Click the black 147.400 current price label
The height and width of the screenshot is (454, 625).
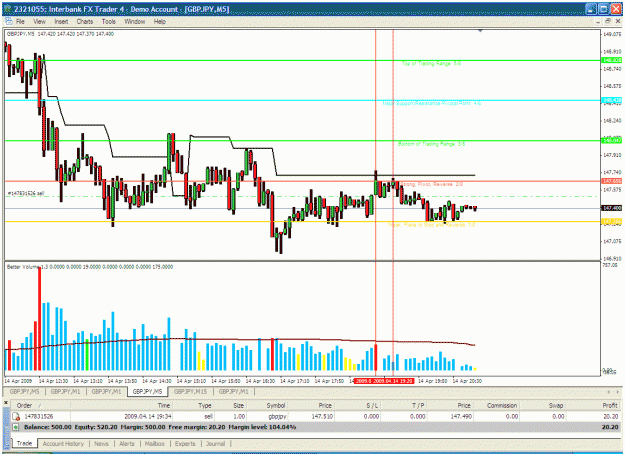[x=611, y=208]
